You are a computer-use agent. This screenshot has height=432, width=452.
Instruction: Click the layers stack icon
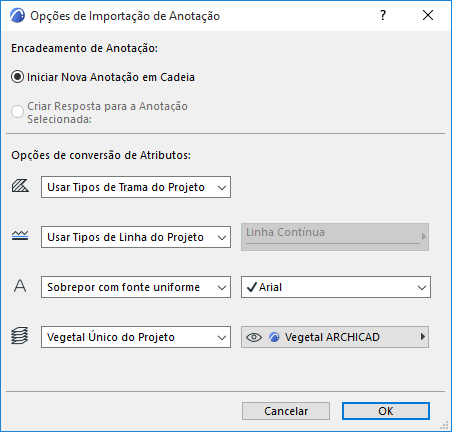tap(20, 336)
